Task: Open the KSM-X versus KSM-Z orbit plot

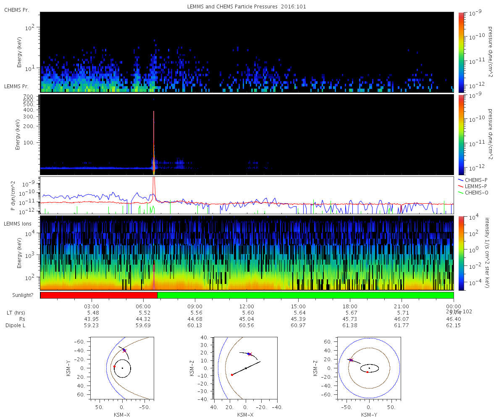Action: [246, 368]
